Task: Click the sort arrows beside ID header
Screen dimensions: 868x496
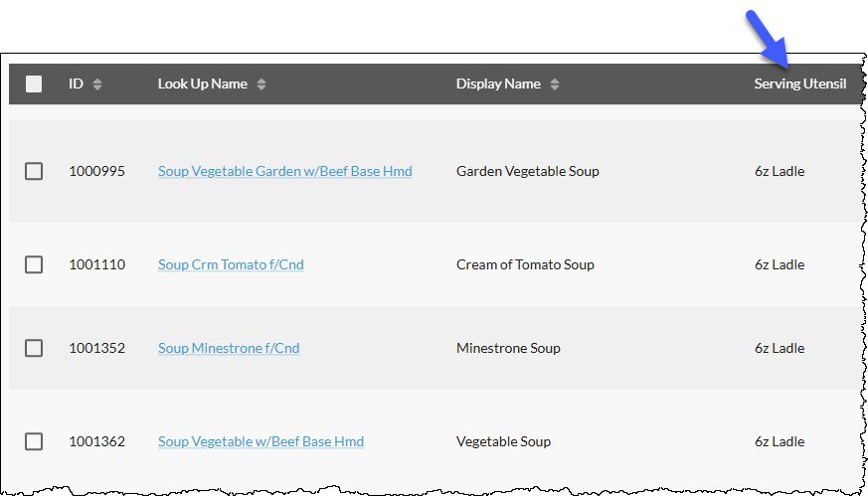Action: [x=97, y=84]
